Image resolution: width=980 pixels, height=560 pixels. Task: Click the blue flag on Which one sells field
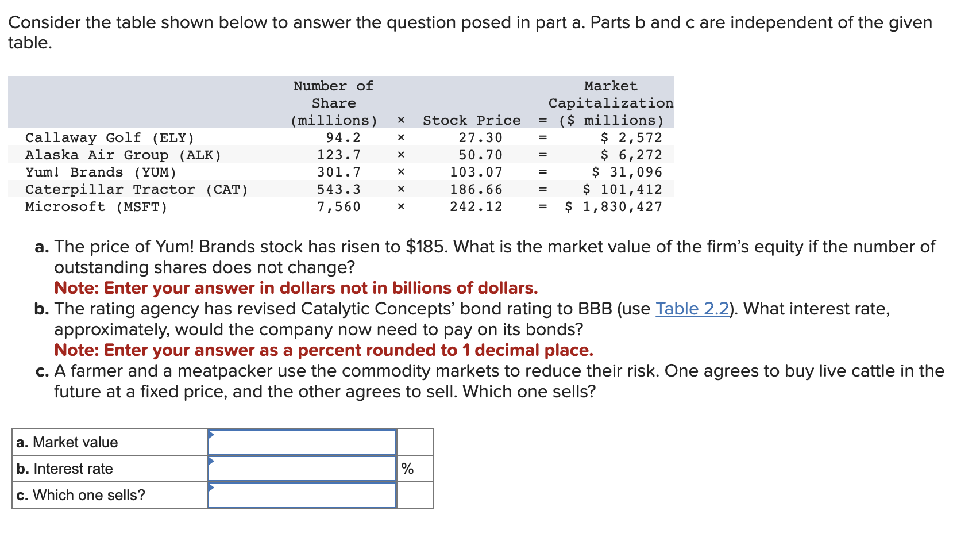pyautogui.click(x=211, y=488)
